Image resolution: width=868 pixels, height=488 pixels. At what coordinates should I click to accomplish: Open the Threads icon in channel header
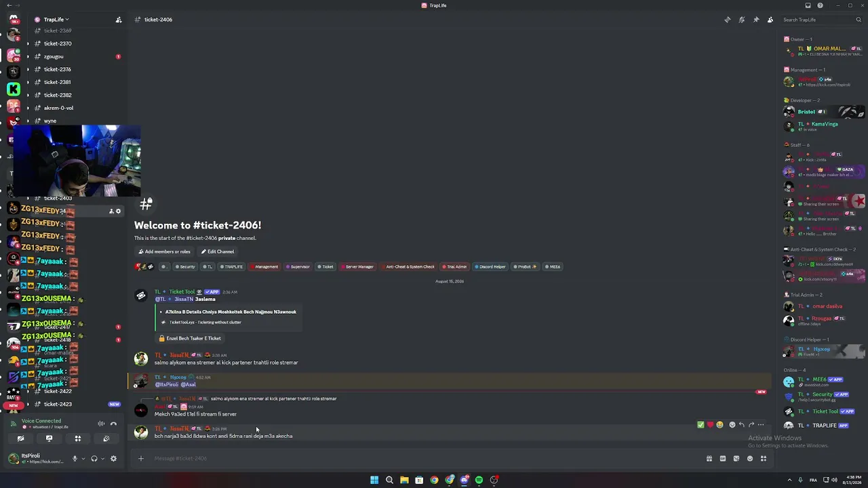(x=728, y=20)
